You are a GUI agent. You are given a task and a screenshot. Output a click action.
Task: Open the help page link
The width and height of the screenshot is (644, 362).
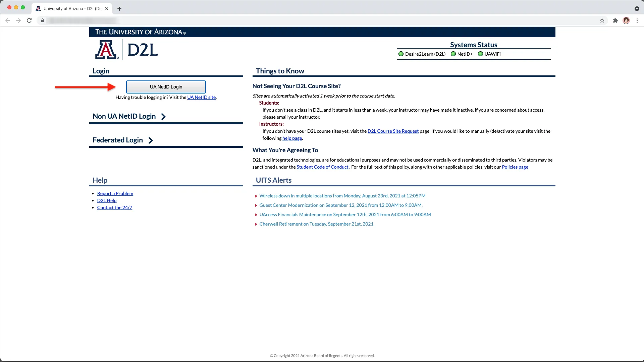pyautogui.click(x=292, y=138)
